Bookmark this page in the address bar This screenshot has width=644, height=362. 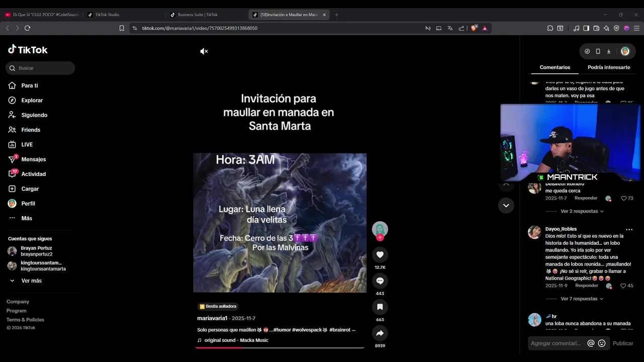(x=122, y=28)
